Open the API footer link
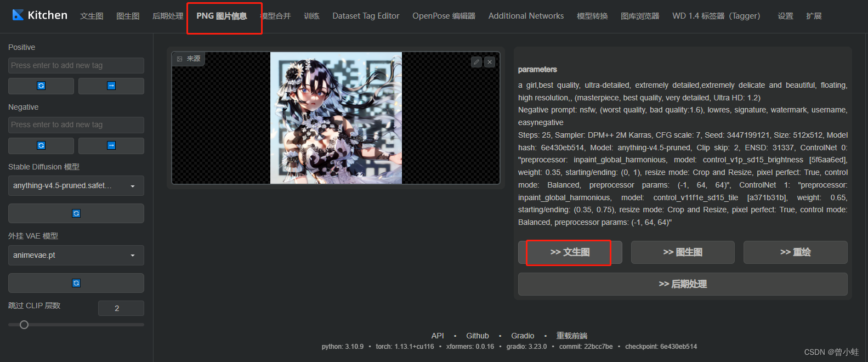The image size is (868, 362). [x=438, y=336]
